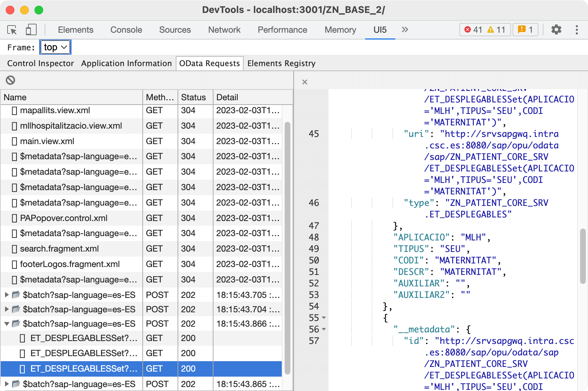
Task: Clear the OData requests list
Action: pos(10,80)
